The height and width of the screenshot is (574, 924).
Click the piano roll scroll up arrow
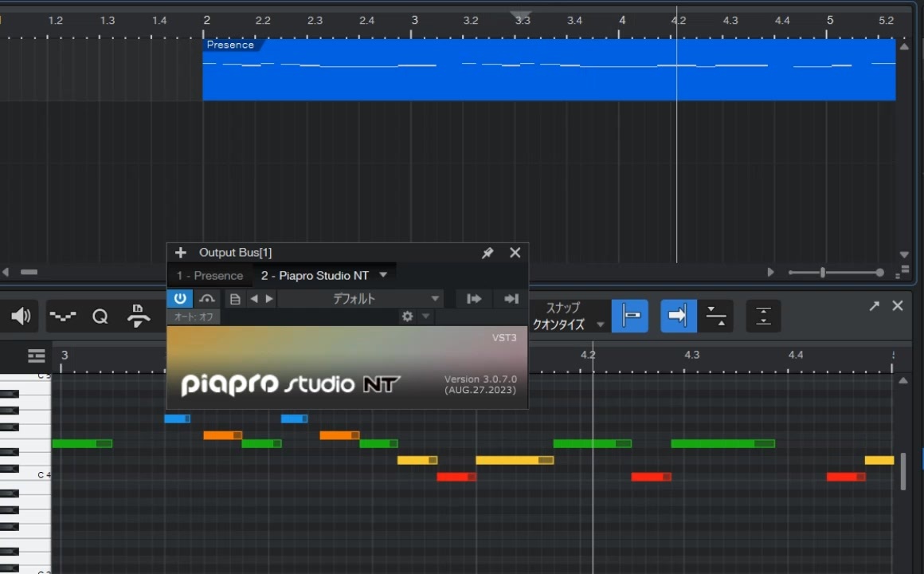(x=902, y=381)
